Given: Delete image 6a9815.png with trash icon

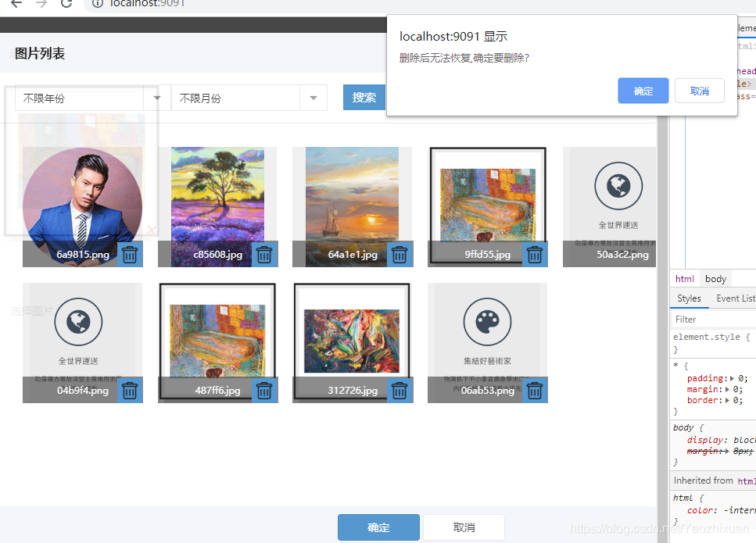Looking at the screenshot, I should [130, 255].
